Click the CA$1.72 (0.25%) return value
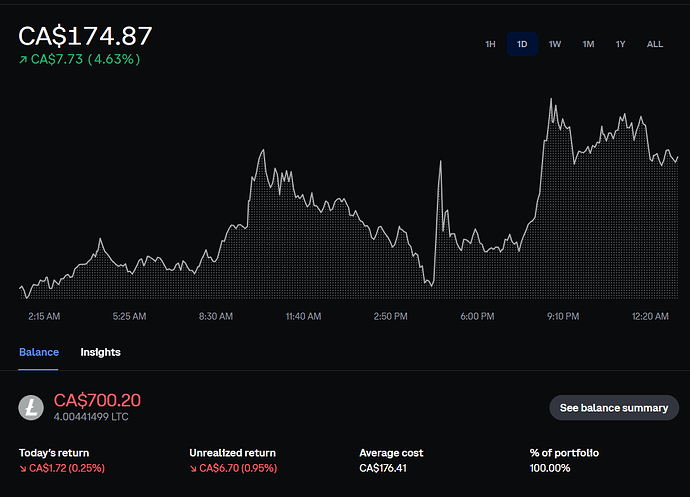The image size is (690, 497). pos(62,468)
